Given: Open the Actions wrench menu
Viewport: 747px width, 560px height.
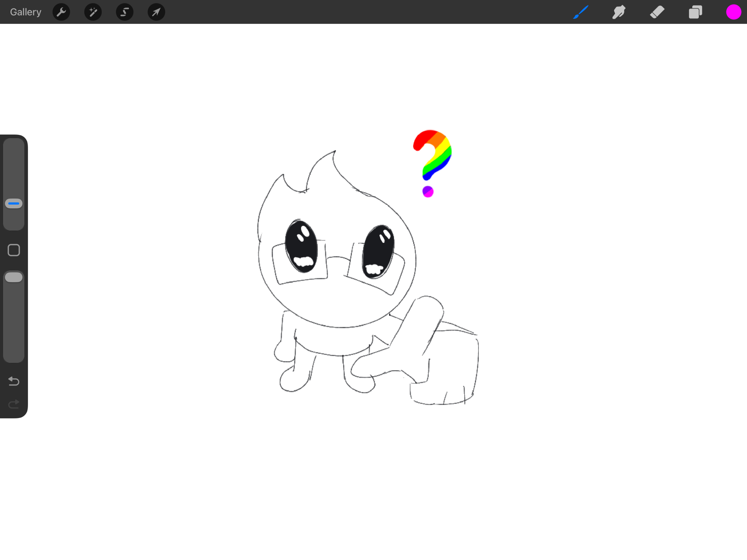Looking at the screenshot, I should coord(61,12).
